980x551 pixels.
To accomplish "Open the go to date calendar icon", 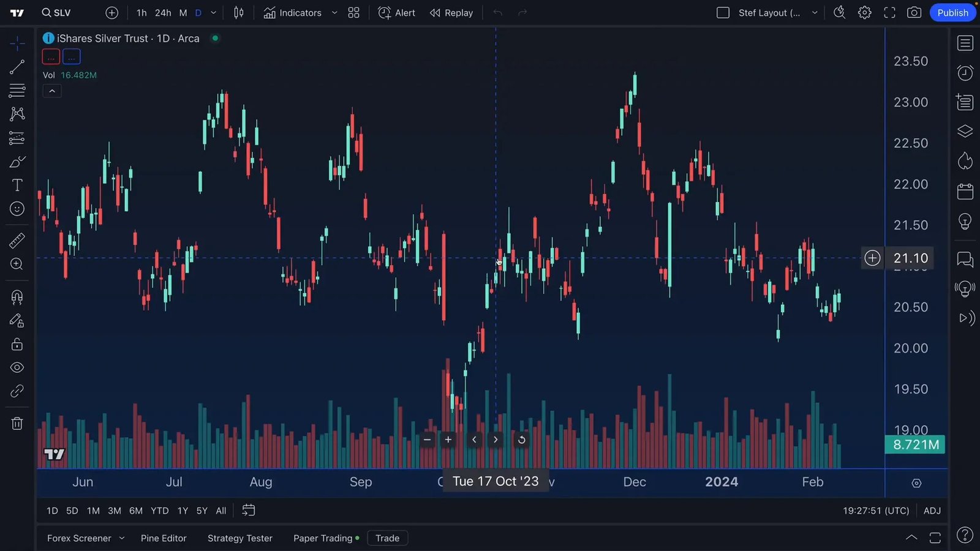I will pos(249,510).
